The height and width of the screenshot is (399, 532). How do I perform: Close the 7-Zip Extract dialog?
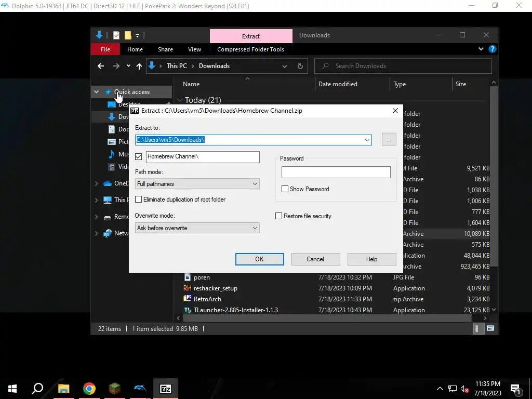coord(395,111)
